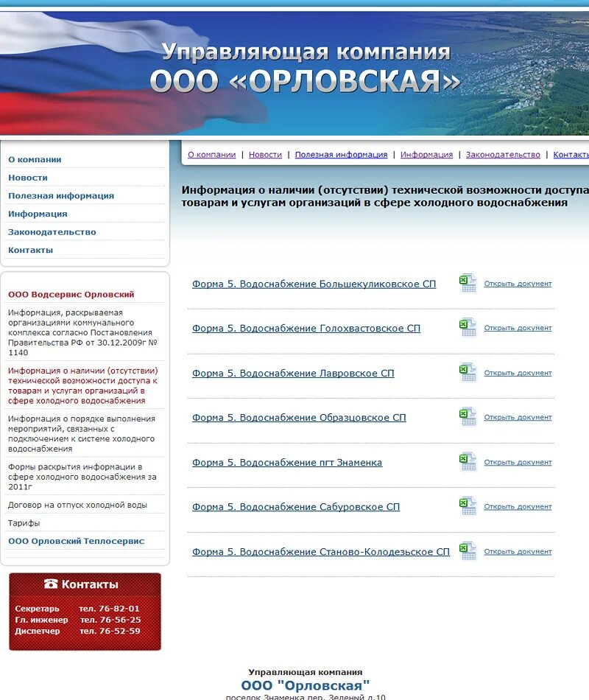Click dispatcher phone 'тел. 76-52-59'

click(110, 631)
